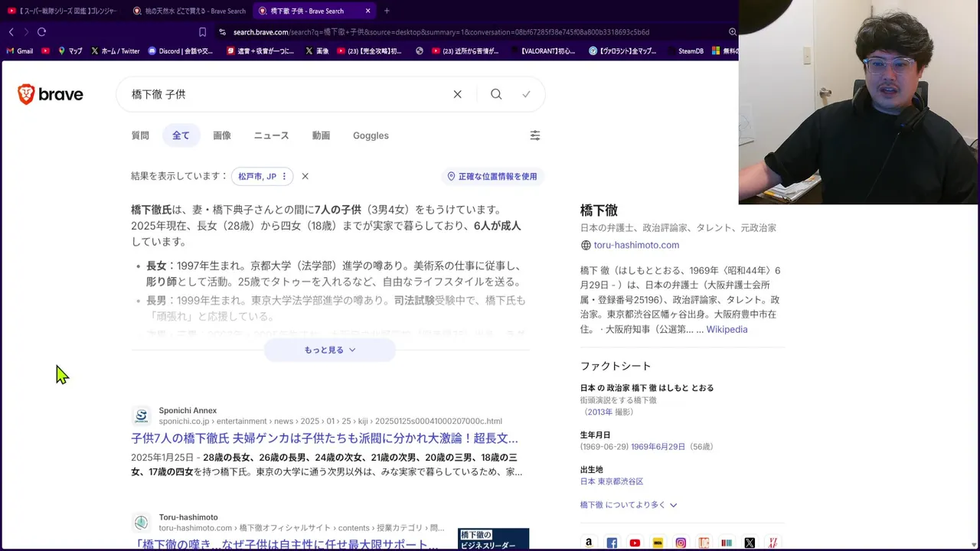Expand 橋下徹 についてより多く
The width and height of the screenshot is (980, 551).
(x=629, y=505)
